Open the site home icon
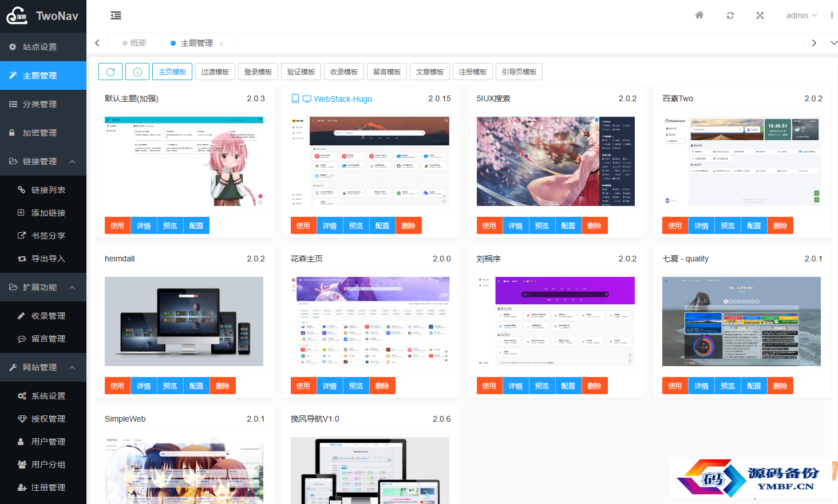838x504 pixels. coord(699,15)
